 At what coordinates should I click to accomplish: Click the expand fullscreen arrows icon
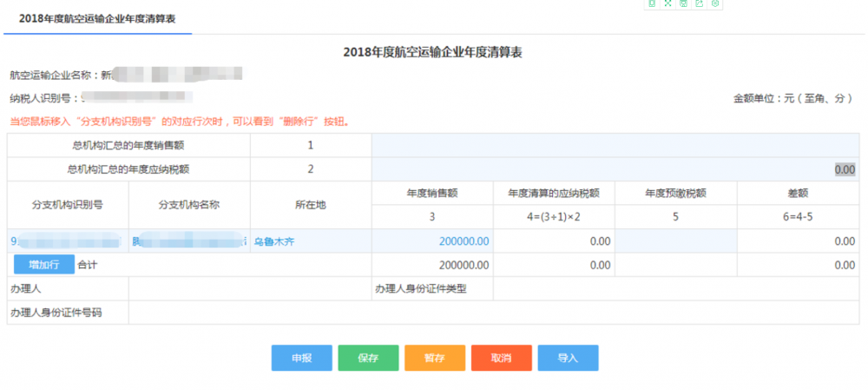[667, 3]
